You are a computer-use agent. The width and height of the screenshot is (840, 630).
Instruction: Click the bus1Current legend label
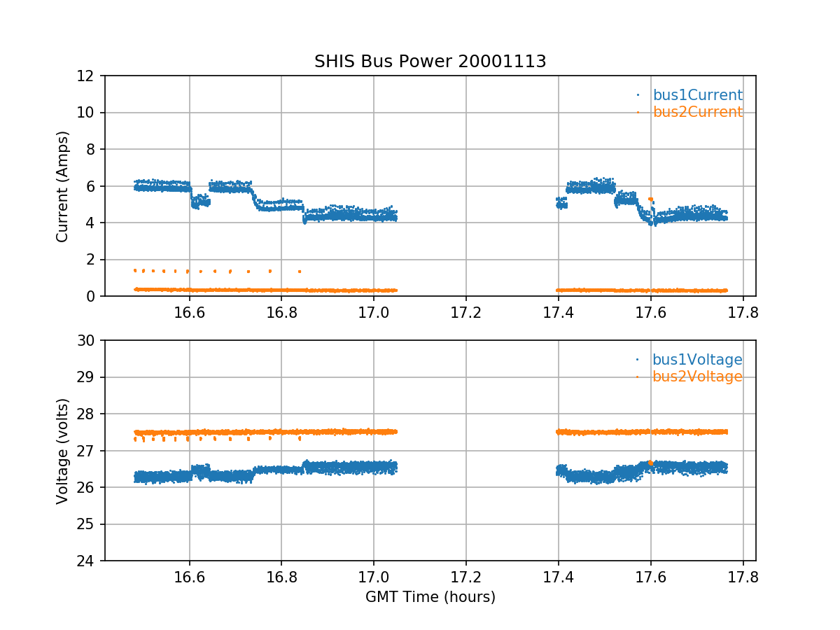[697, 95]
